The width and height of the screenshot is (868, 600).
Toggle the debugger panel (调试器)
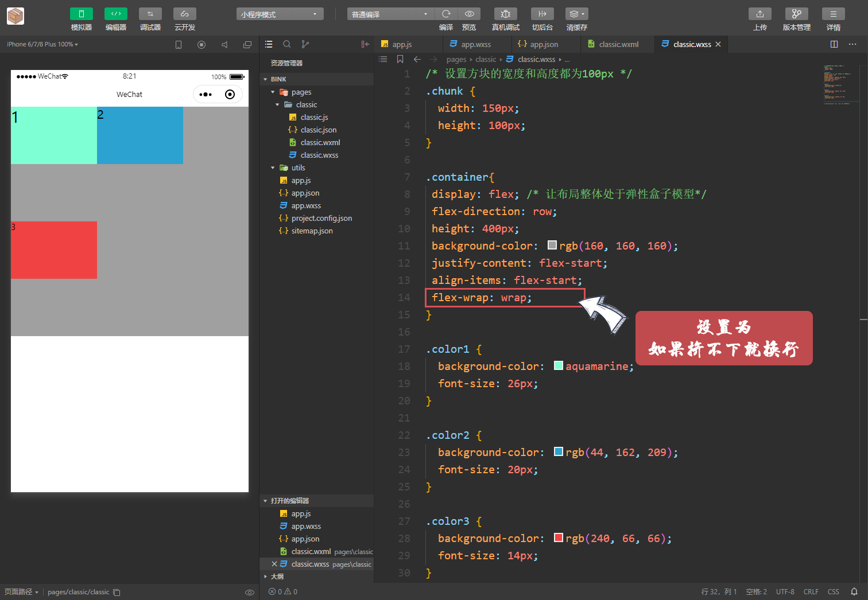[x=150, y=14]
